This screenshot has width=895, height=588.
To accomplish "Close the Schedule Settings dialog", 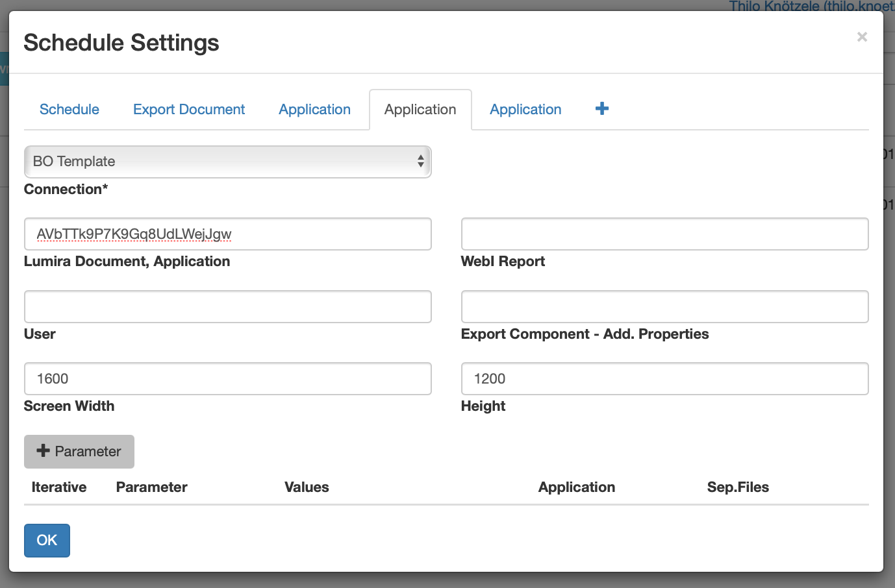I will point(862,37).
